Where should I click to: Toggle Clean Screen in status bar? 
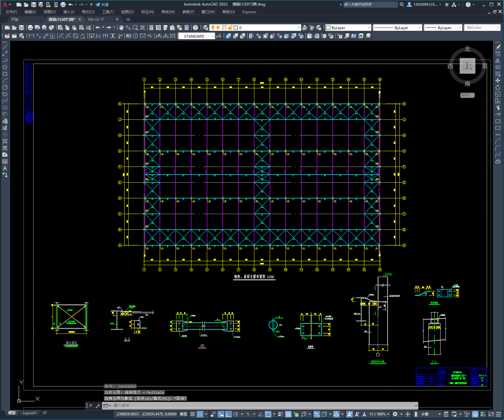click(491, 414)
